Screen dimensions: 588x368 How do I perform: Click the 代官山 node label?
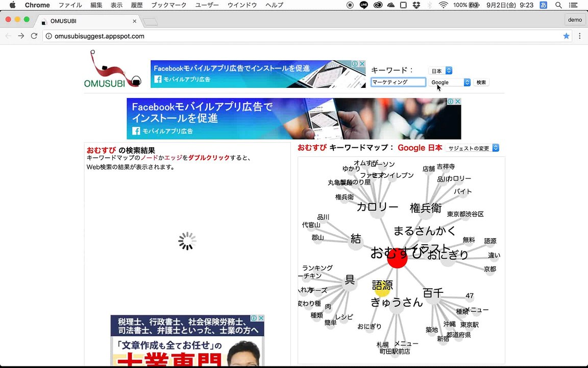(311, 225)
